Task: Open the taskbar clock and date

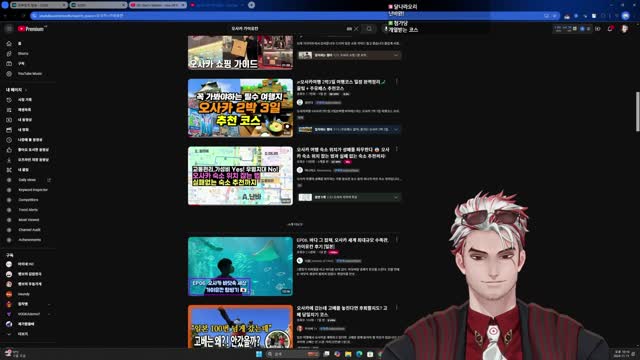Action: click(622, 354)
